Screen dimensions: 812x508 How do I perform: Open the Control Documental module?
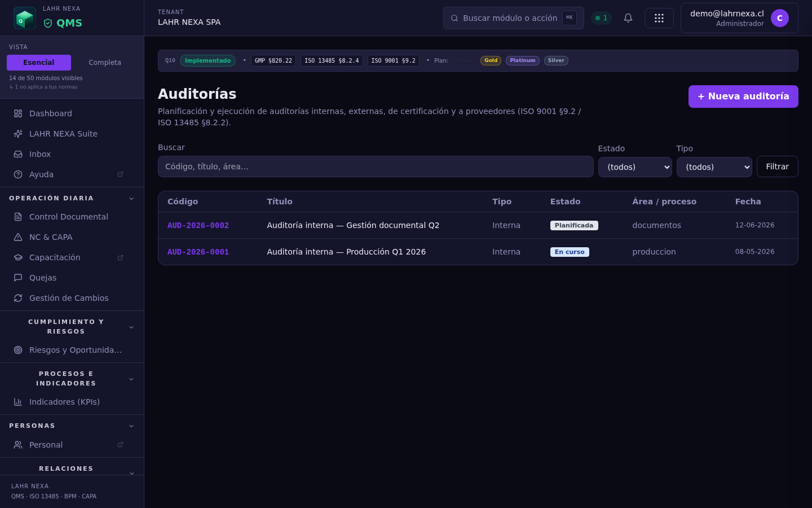tap(72, 217)
